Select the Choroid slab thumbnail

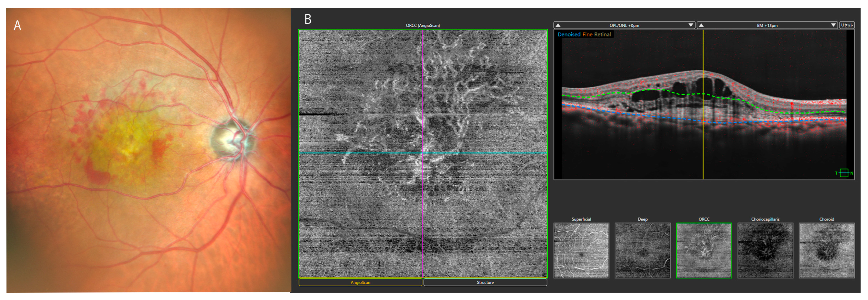827,250
